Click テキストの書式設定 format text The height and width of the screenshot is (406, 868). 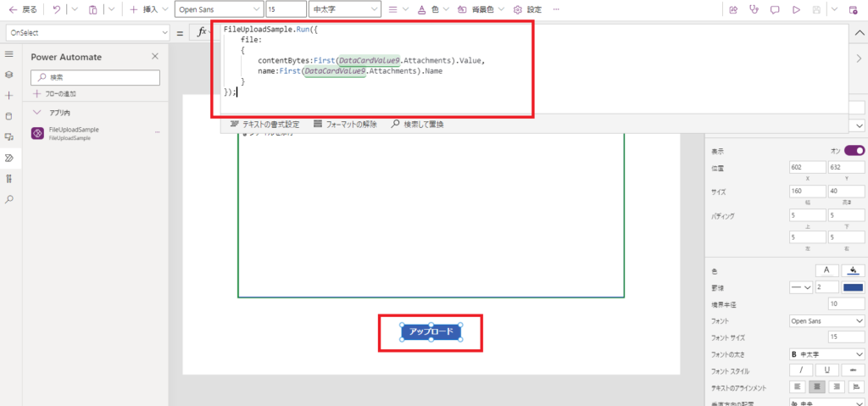click(264, 125)
